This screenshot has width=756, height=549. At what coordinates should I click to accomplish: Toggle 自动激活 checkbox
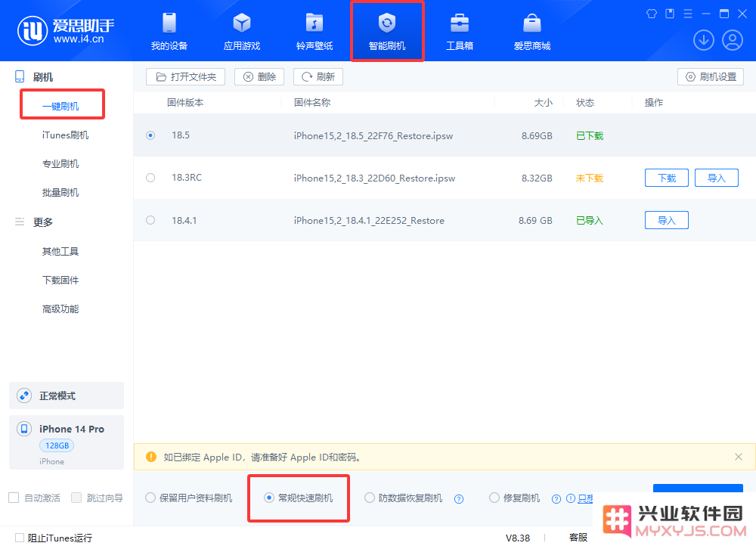coord(14,498)
